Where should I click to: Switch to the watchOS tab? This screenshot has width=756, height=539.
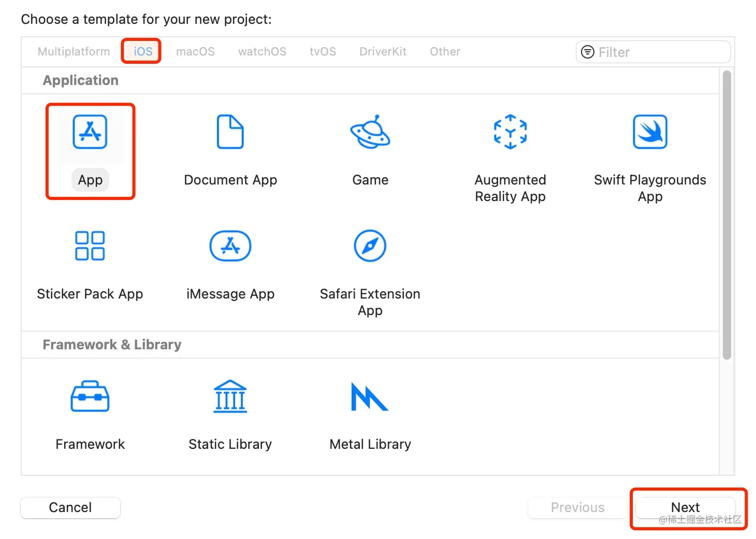(x=262, y=52)
